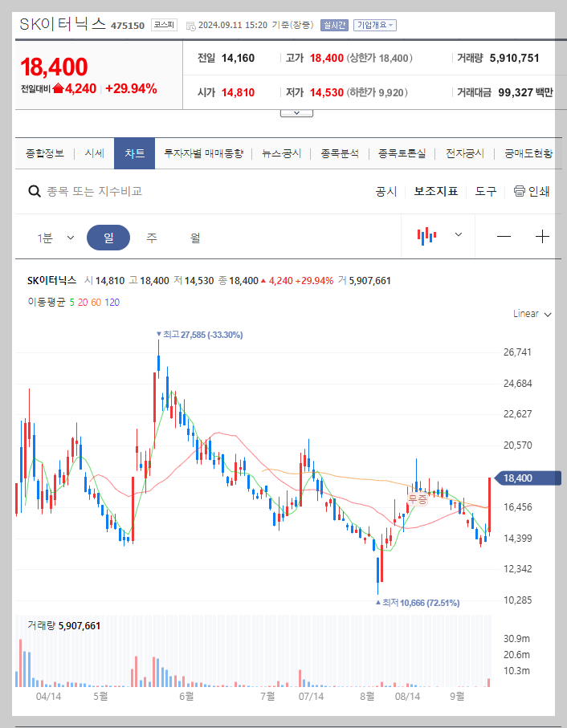Click the +29.94% change in header
The image size is (567, 728).
click(132, 88)
